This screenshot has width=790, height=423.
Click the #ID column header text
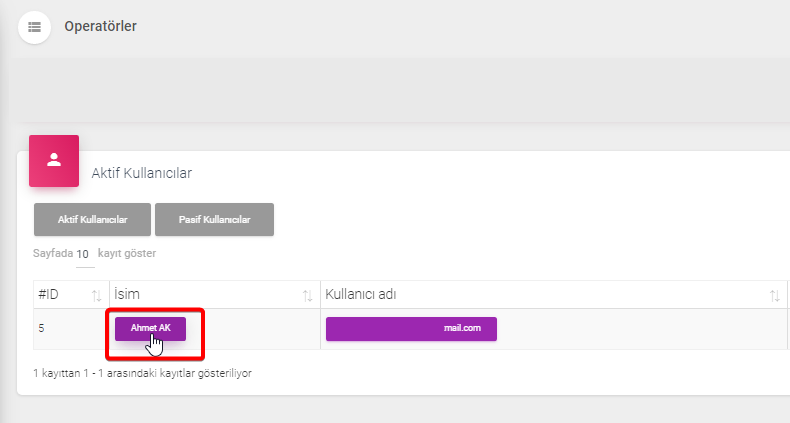point(48,294)
